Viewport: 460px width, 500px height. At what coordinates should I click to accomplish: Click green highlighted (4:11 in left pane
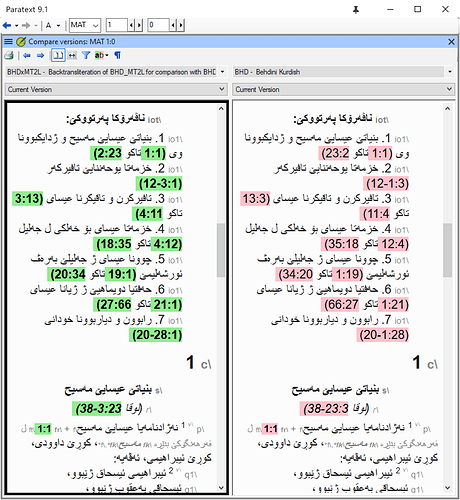coord(148,214)
